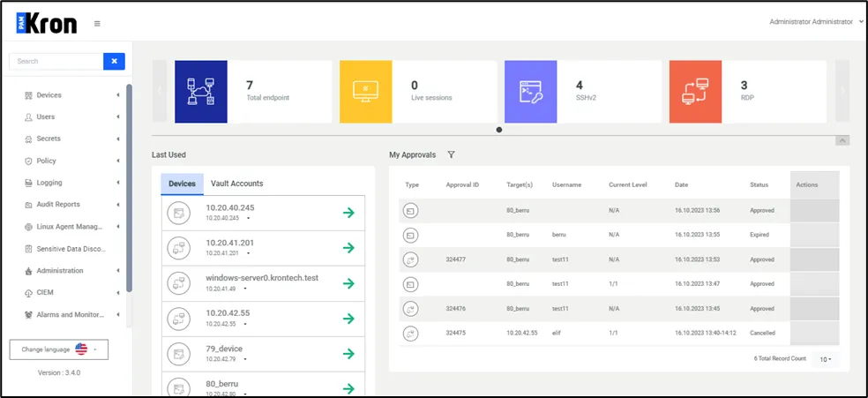
Task: Select the carousel page indicator dot
Action: click(499, 130)
